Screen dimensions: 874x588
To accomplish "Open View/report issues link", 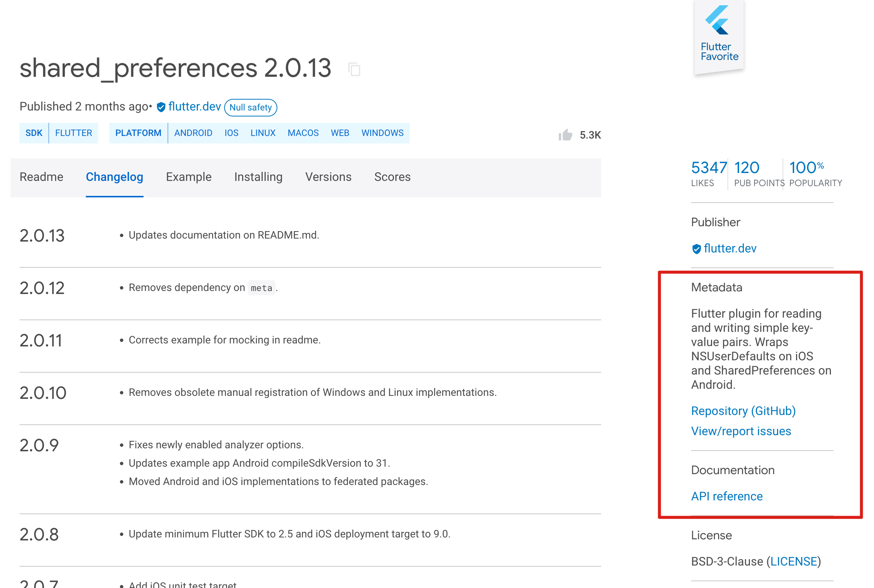I will pyautogui.click(x=741, y=431).
